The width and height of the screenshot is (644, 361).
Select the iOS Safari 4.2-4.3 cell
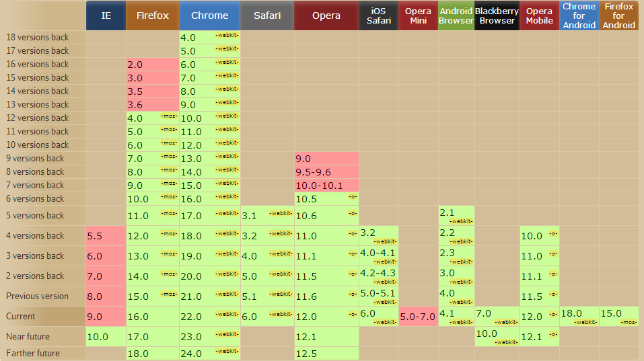[378, 276]
